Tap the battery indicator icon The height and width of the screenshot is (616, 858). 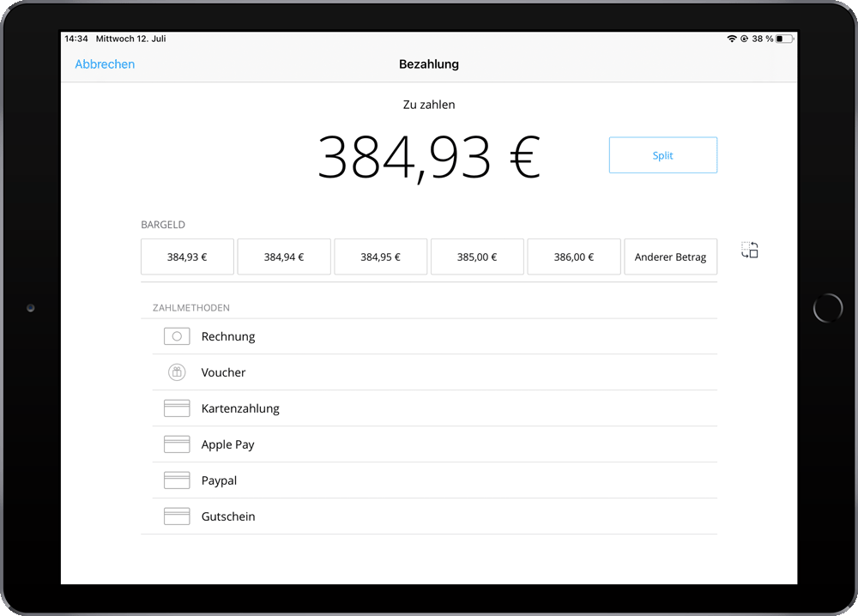click(784, 39)
